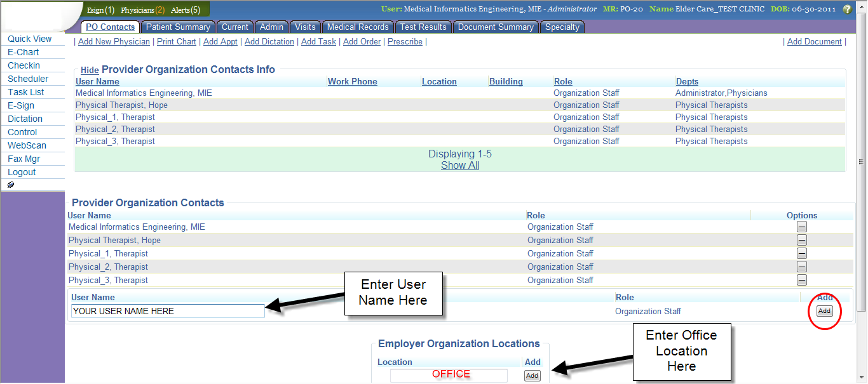868x384 pixels.
Task: Click minus icon next to Physical_2, Therapist
Action: tap(802, 267)
